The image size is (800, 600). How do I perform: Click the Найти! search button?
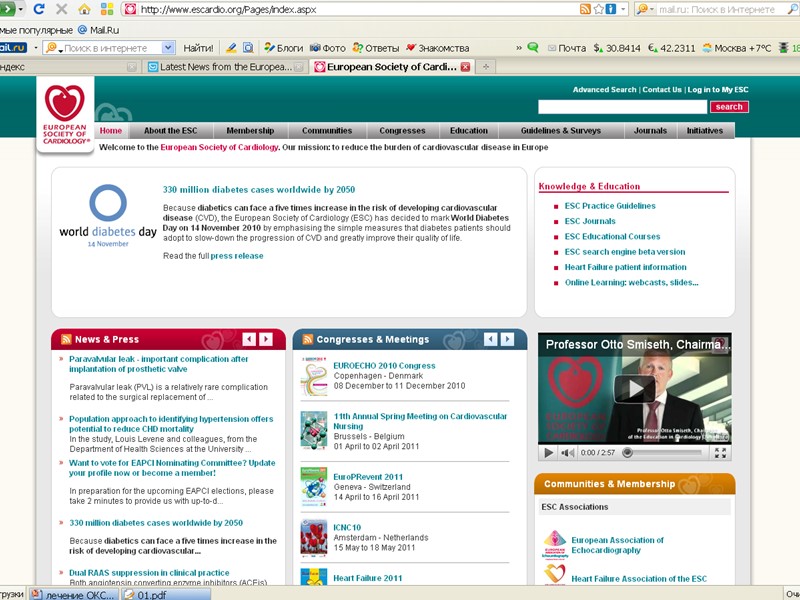[x=198, y=48]
